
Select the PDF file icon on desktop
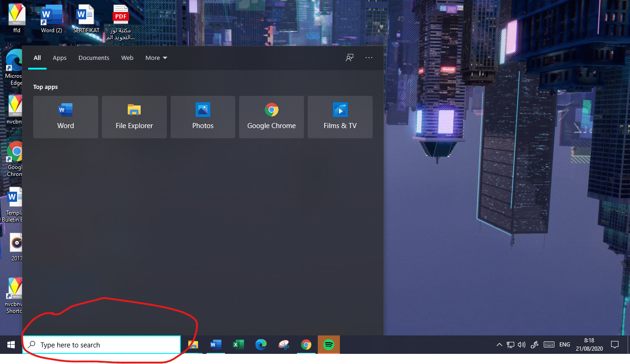(121, 22)
